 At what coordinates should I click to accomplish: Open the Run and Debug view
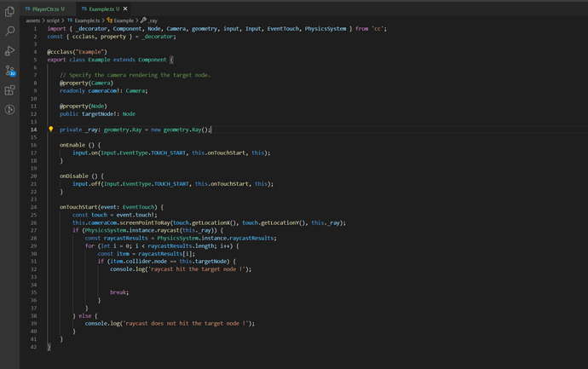pos(9,51)
